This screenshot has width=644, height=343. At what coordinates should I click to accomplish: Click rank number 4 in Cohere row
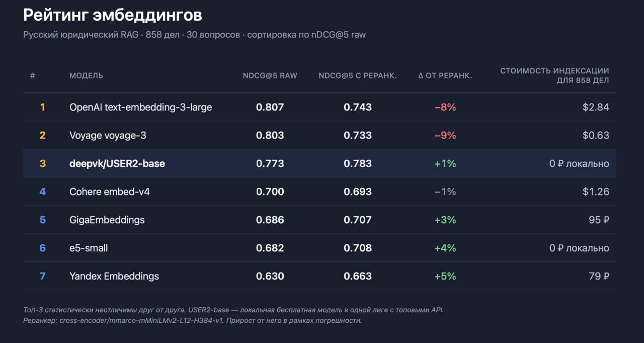coord(43,192)
